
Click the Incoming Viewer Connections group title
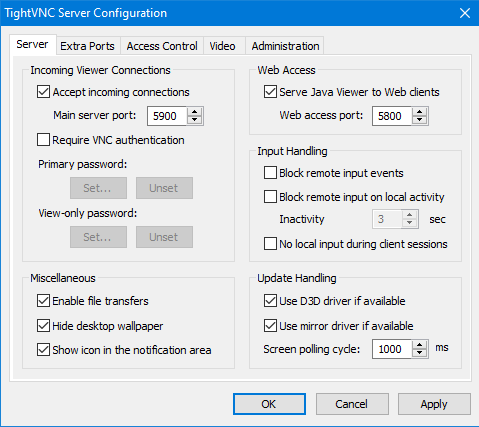point(100,70)
